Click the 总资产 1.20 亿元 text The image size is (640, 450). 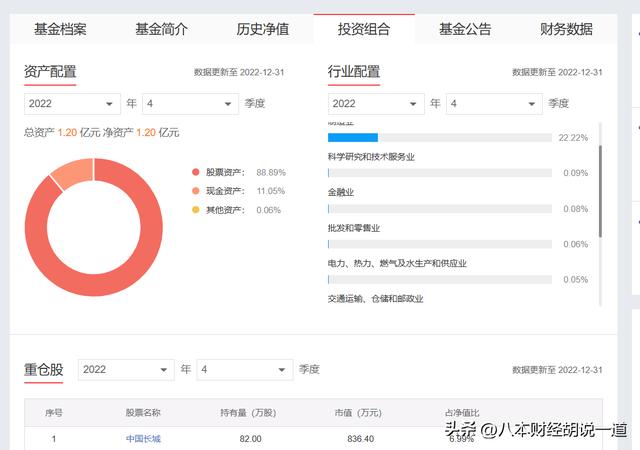pyautogui.click(x=62, y=132)
